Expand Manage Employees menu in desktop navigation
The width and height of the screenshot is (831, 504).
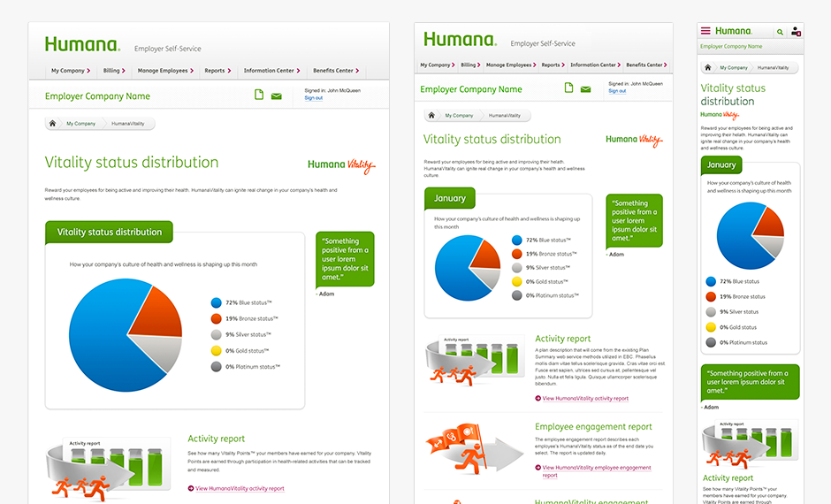click(165, 71)
